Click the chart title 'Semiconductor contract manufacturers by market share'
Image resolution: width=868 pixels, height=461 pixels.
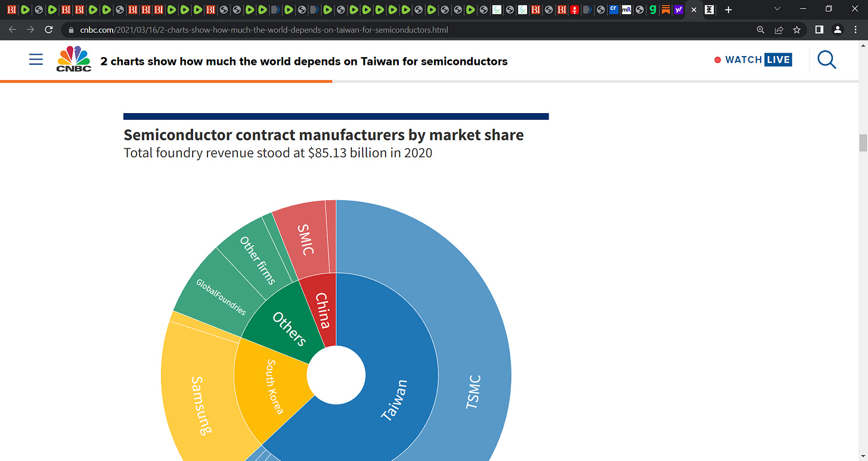[x=324, y=135]
